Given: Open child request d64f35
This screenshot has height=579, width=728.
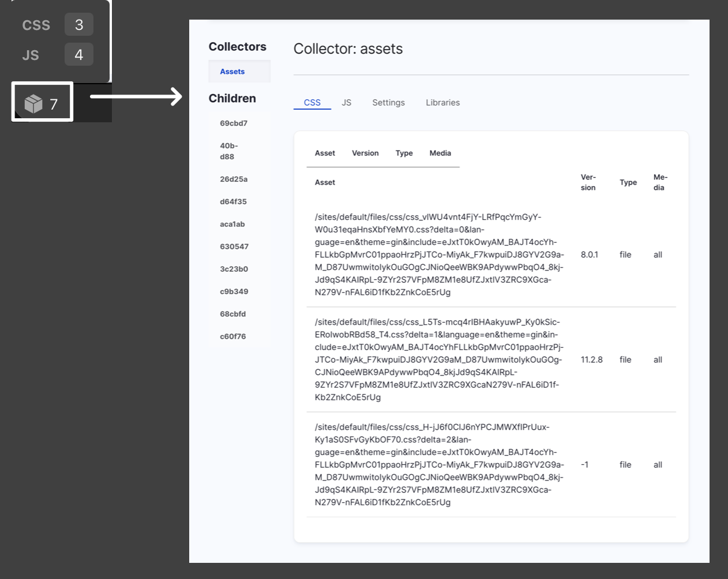Looking at the screenshot, I should coord(233,202).
